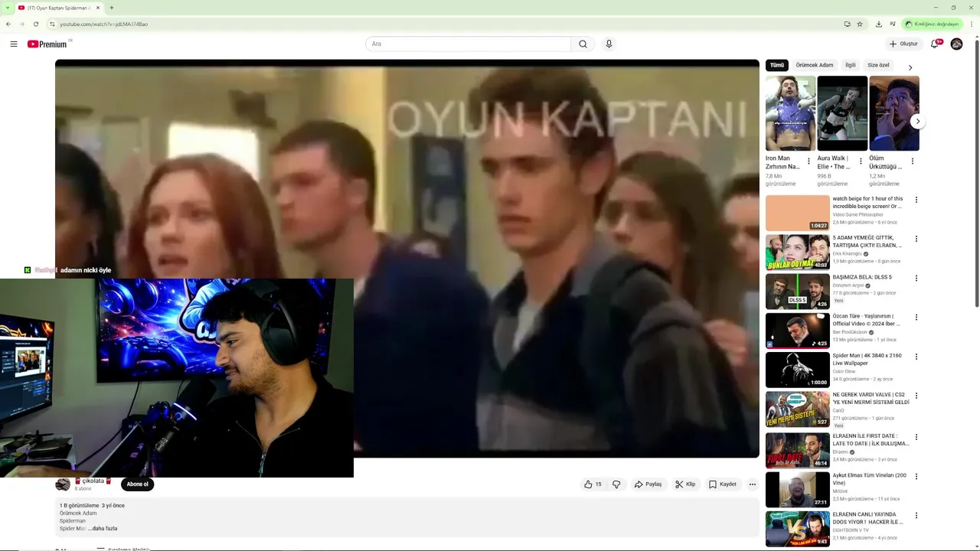Screen dimensions: 980x551
Task: Open options for Iron Man short
Action: [808, 161]
